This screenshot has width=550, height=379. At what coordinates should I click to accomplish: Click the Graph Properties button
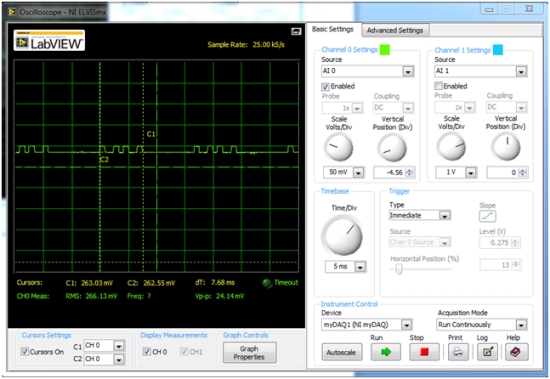click(x=249, y=353)
